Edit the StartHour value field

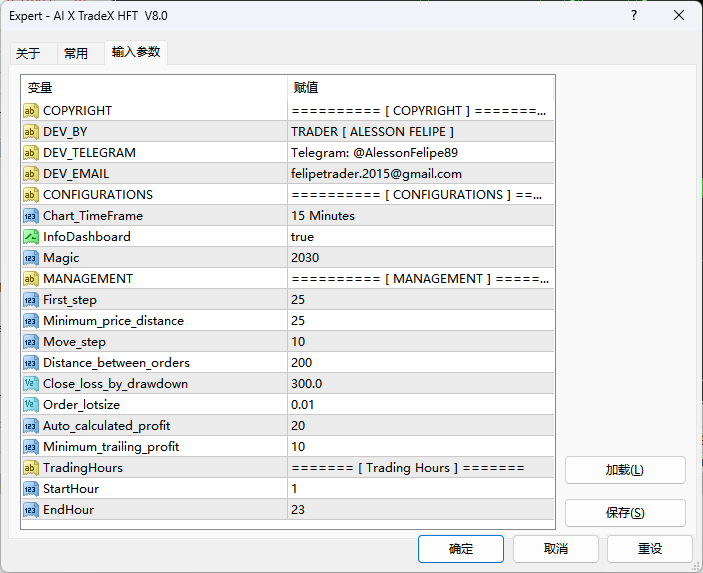tap(420, 489)
